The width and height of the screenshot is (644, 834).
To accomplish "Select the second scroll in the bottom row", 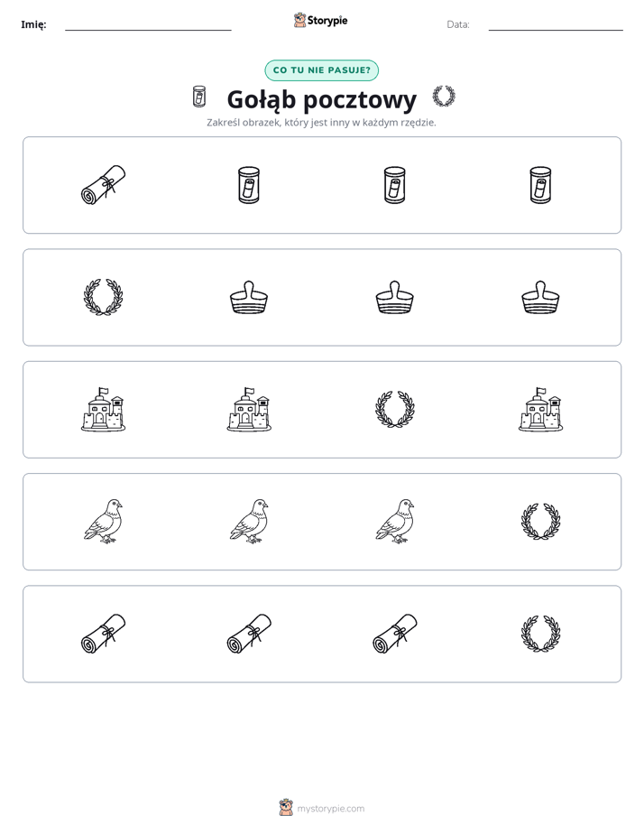I will click(x=249, y=634).
